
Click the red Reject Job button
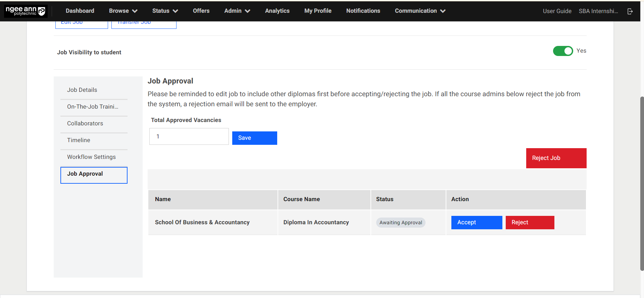tap(556, 158)
